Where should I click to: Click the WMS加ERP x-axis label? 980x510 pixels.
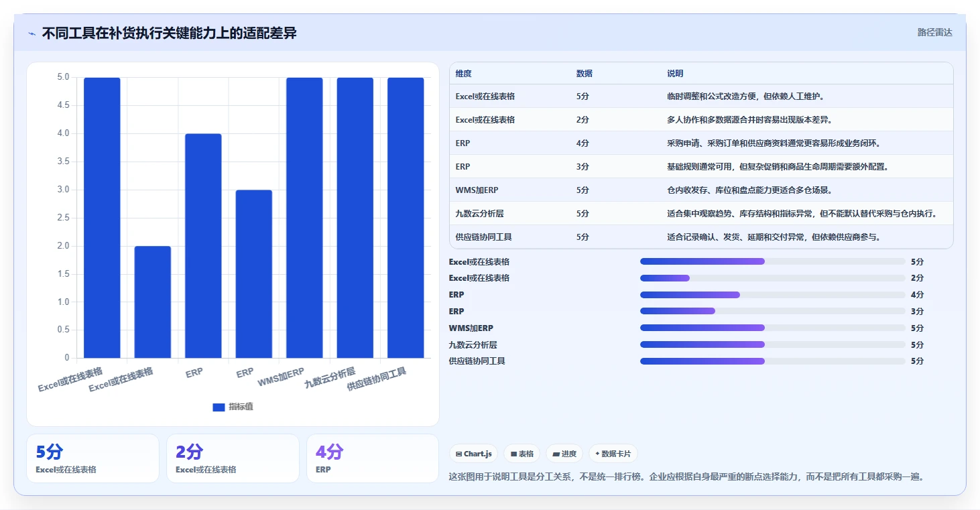point(281,377)
